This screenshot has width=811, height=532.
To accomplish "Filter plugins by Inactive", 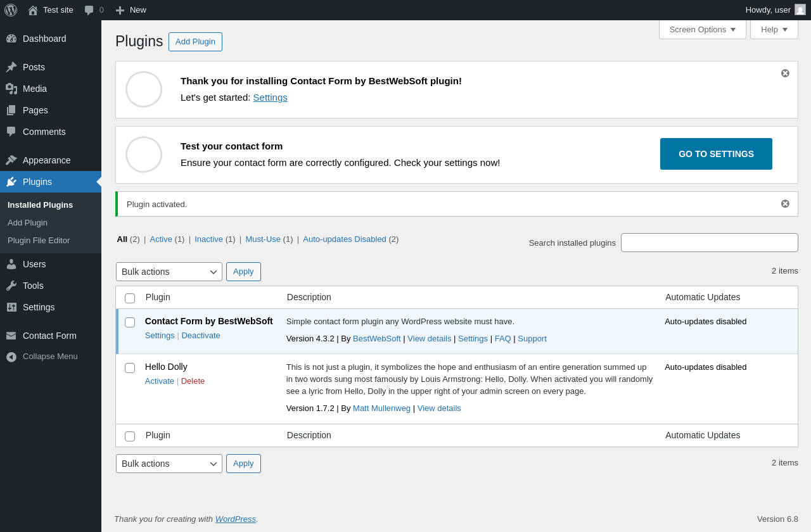I will [x=208, y=239].
